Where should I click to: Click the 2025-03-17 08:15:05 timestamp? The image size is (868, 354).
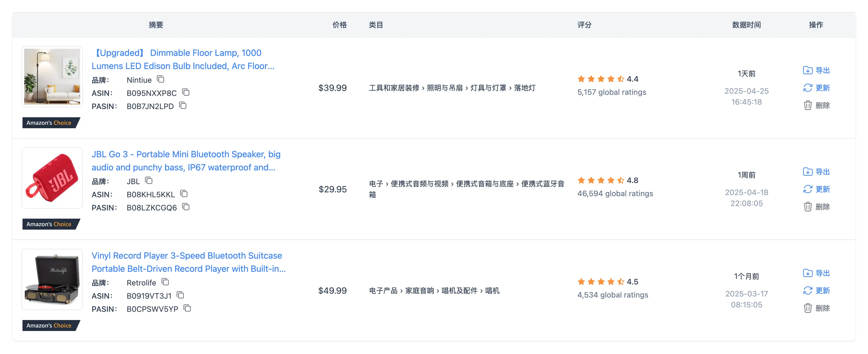(x=746, y=299)
